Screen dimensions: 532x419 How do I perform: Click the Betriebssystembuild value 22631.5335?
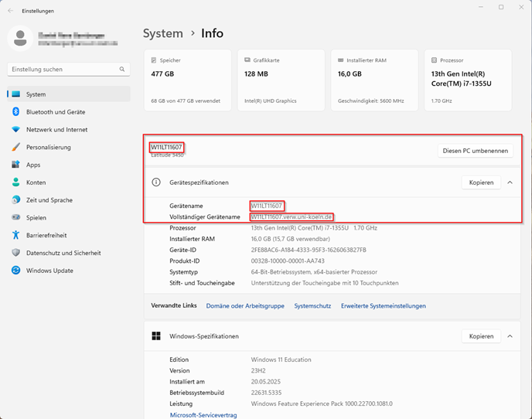pos(266,393)
